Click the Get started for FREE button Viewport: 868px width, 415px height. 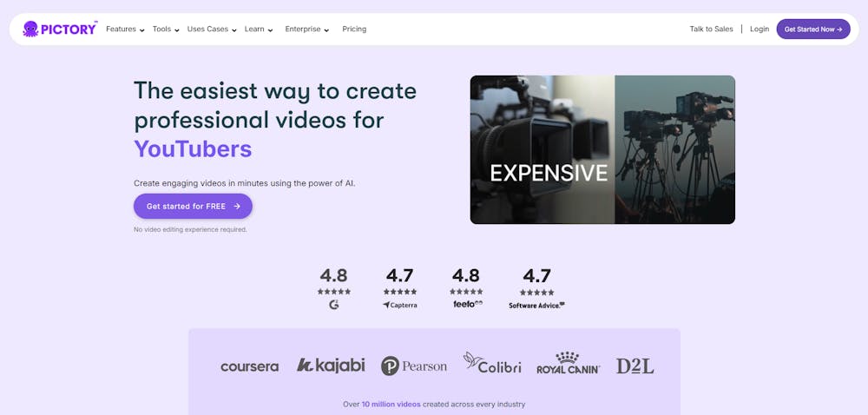tap(193, 206)
